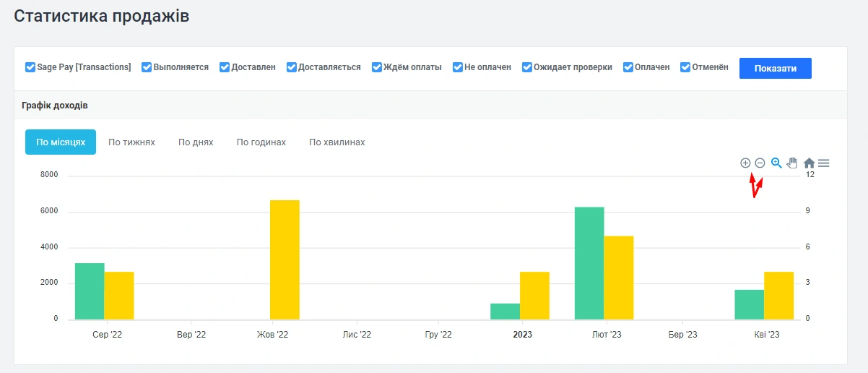Switch to the По днях tab
This screenshot has height=373, width=868.
coord(196,142)
